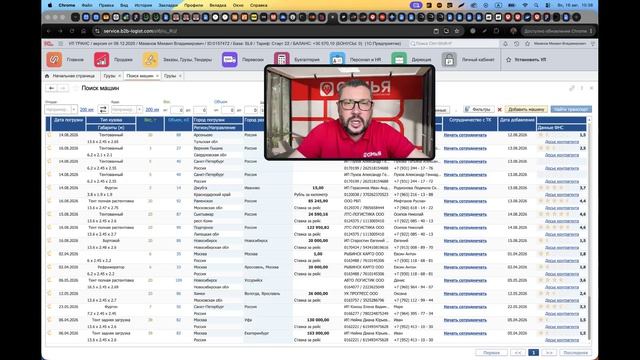Screen dimensions: 640x360
Task: Open the destination city dropdown arrow
Action: point(139,109)
